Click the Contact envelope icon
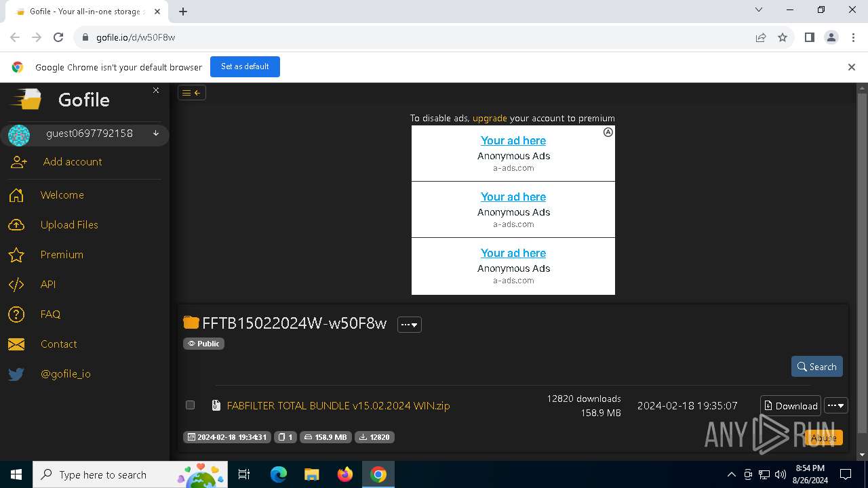Image resolution: width=868 pixels, height=488 pixels. point(16,344)
